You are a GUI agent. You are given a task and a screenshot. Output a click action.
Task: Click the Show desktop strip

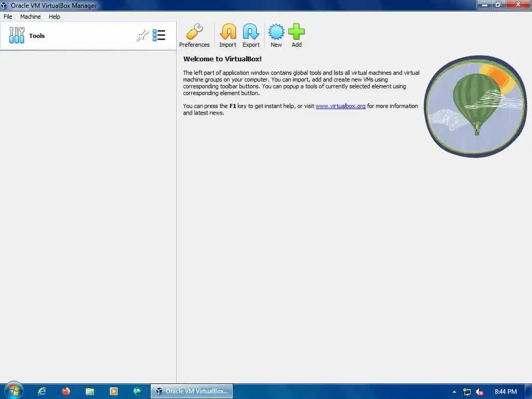tap(528, 391)
